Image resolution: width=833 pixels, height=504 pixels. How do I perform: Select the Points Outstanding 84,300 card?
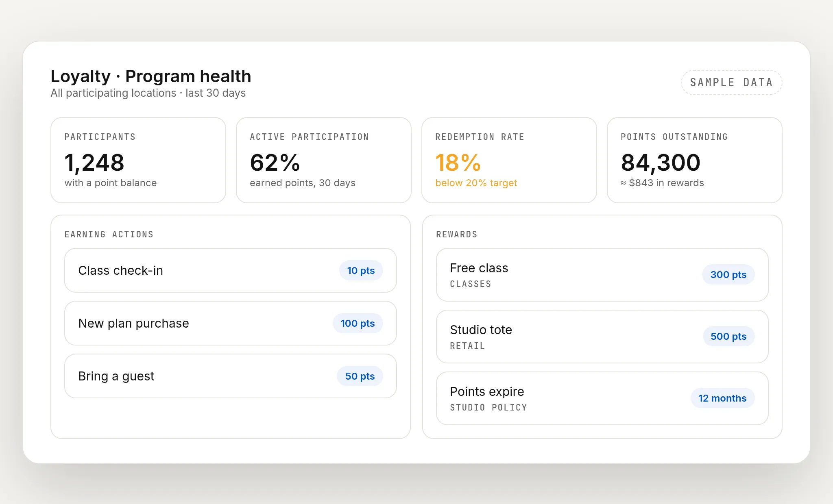[695, 160]
